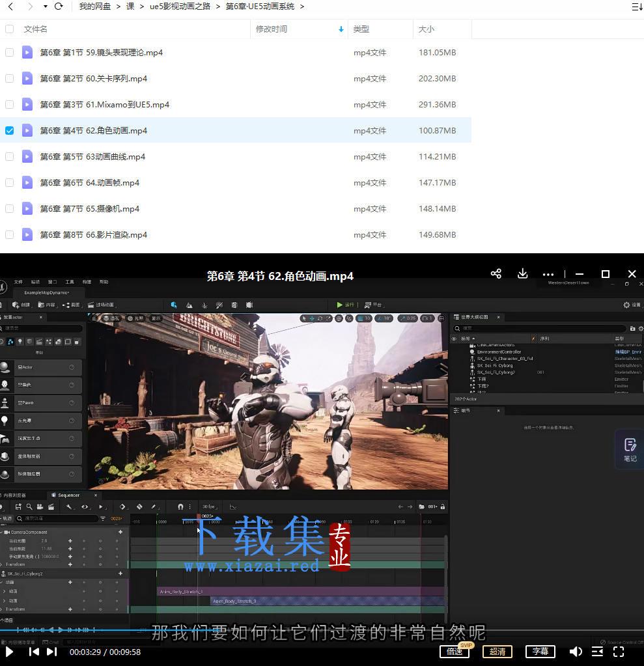
Task: Uncheck the checkbox for 第6章 第4节 file
Action: (x=9, y=130)
